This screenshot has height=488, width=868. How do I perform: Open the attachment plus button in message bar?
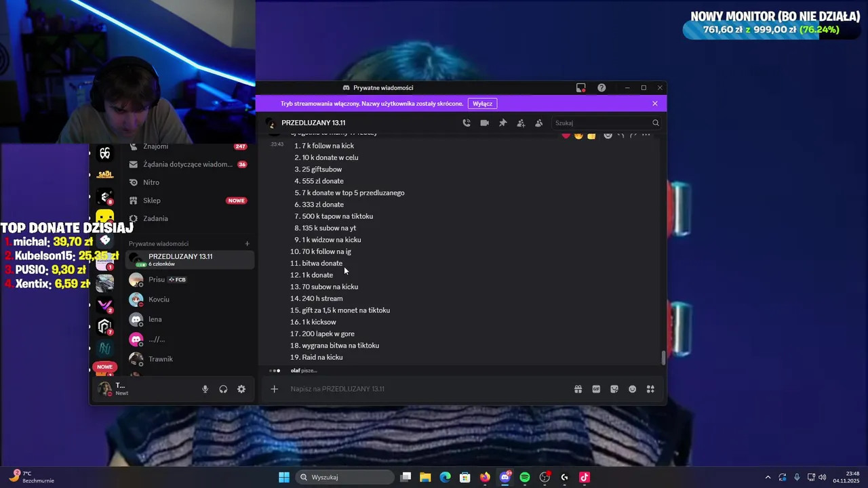[274, 389]
